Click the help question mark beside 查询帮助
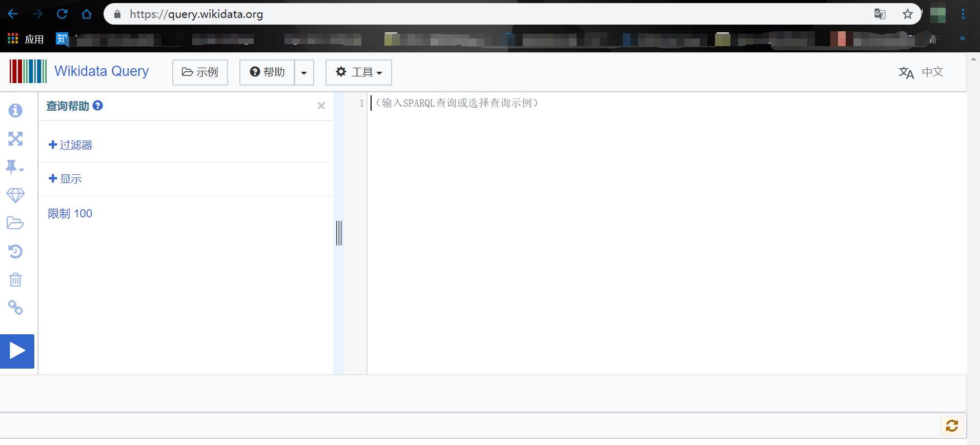The image size is (980, 445). 98,106
